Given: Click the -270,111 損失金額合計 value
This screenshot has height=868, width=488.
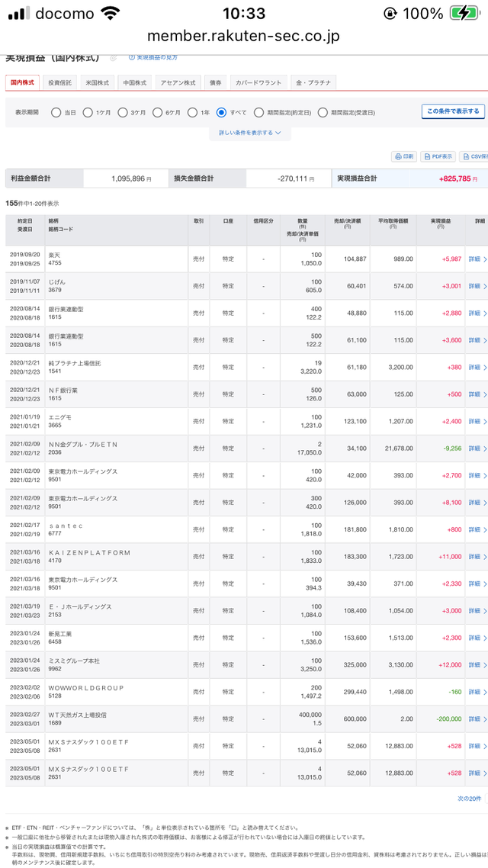Looking at the screenshot, I should 296,179.
